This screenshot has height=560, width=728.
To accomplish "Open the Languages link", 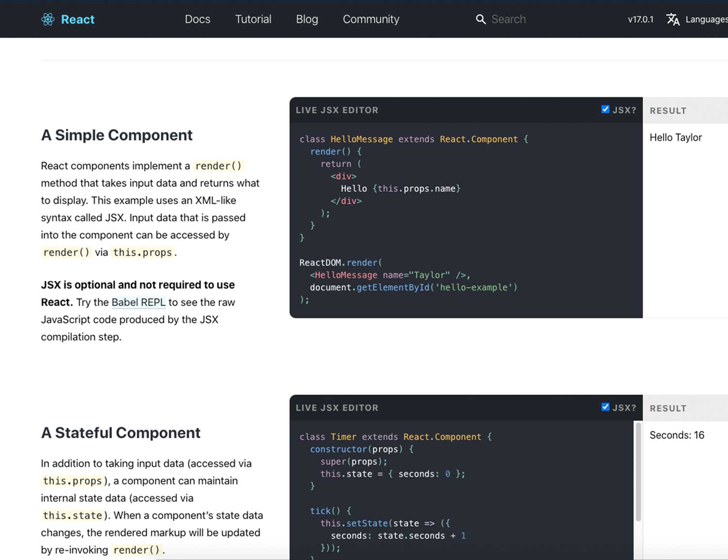I will (707, 19).
